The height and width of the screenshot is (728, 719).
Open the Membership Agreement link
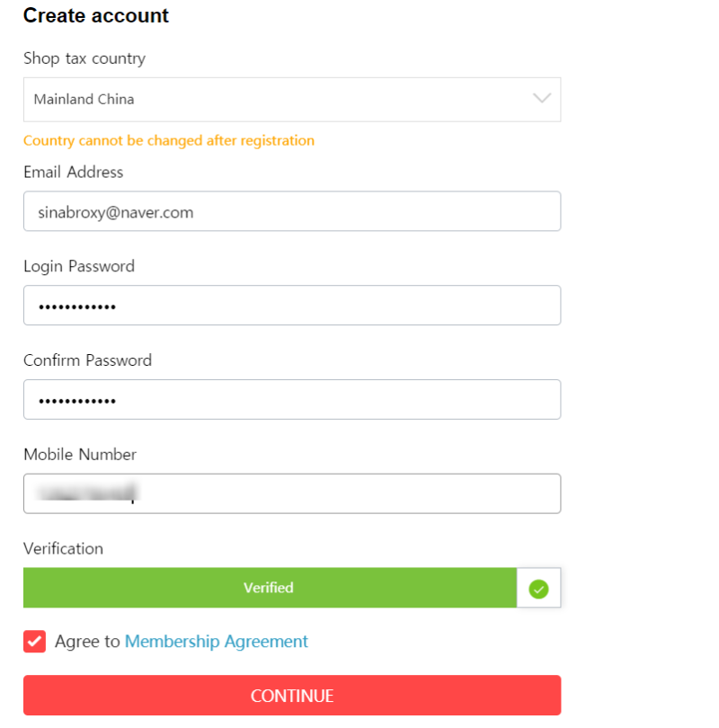click(216, 641)
